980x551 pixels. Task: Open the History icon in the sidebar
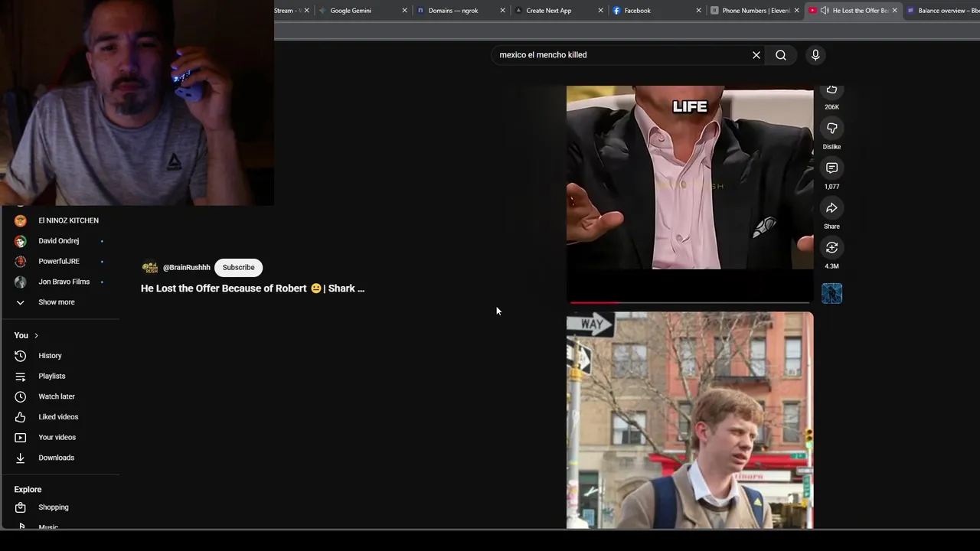point(21,356)
